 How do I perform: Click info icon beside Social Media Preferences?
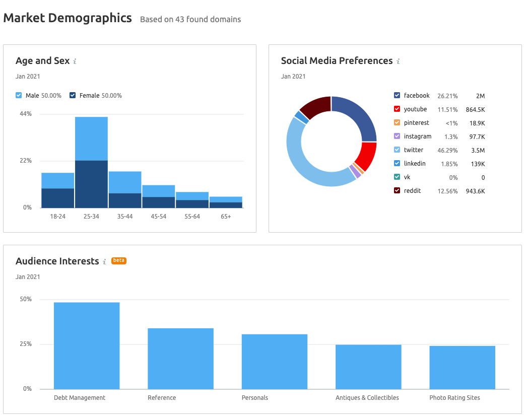tap(398, 61)
